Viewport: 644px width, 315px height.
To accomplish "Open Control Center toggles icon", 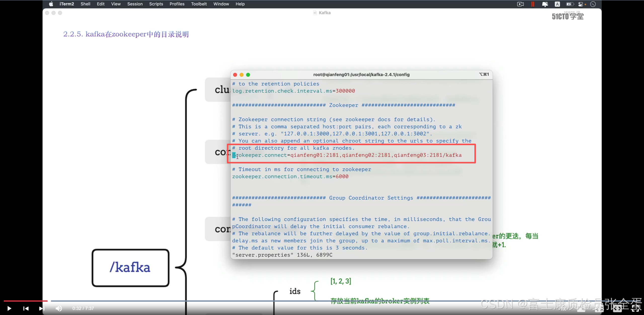I will click(x=581, y=4).
